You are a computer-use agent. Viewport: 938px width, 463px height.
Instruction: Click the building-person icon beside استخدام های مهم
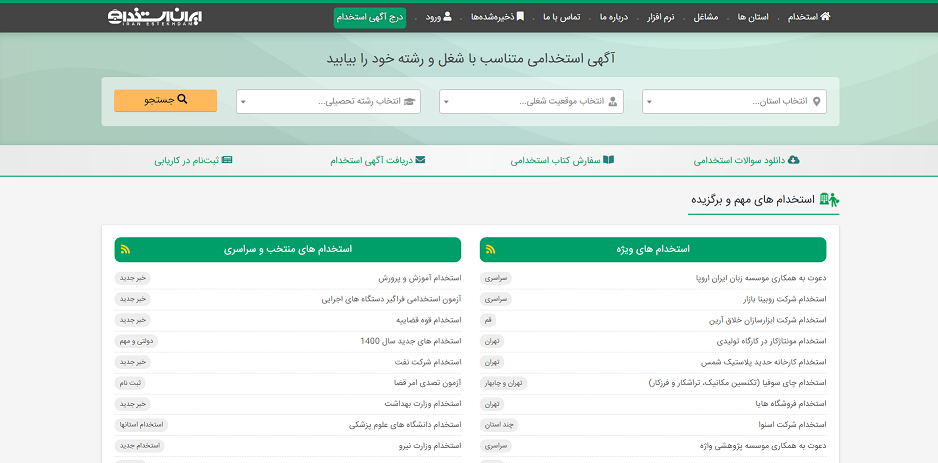click(x=829, y=199)
